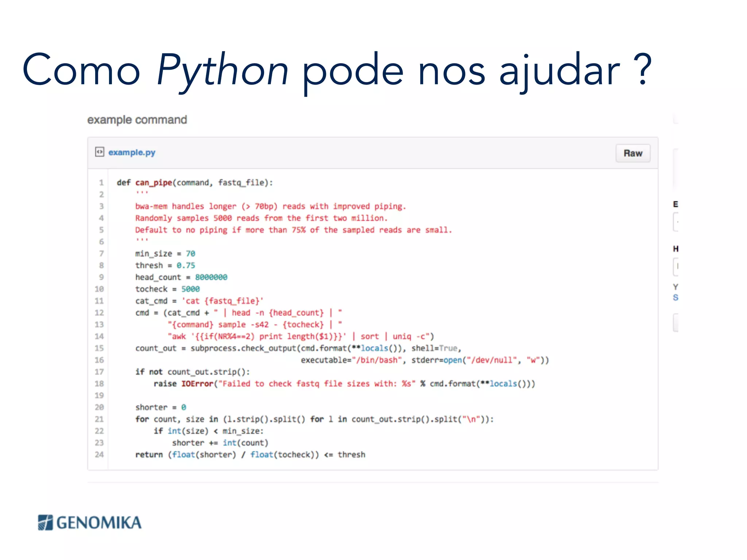
Task: Click line number 24 in gutter
Action: click(x=99, y=454)
